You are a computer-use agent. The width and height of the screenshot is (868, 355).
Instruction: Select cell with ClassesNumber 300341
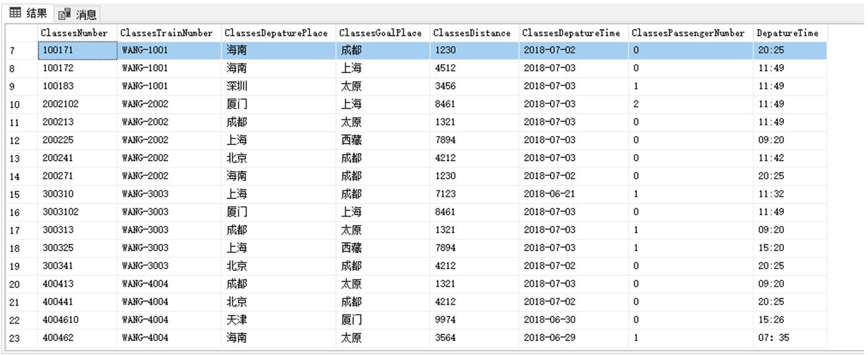point(77,266)
